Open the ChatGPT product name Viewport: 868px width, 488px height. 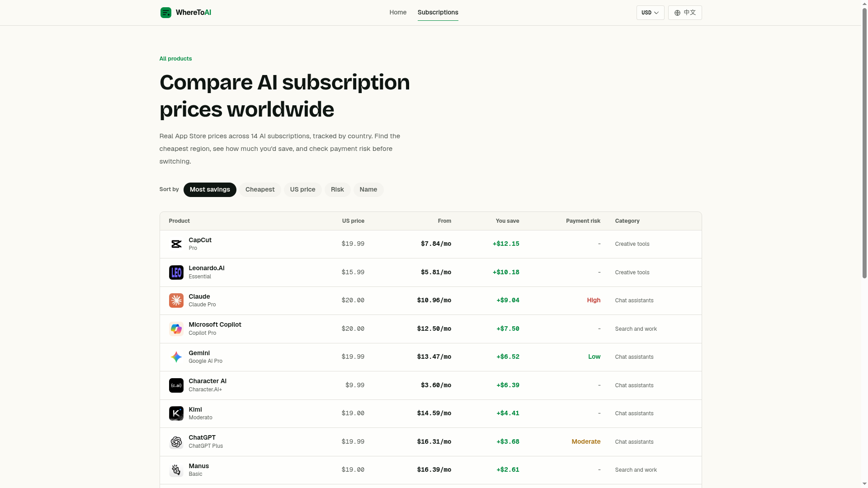(x=202, y=438)
